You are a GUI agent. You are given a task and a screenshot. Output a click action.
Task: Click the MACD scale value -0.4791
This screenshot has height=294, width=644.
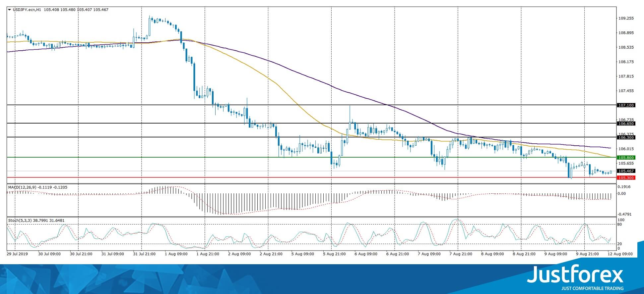point(624,214)
